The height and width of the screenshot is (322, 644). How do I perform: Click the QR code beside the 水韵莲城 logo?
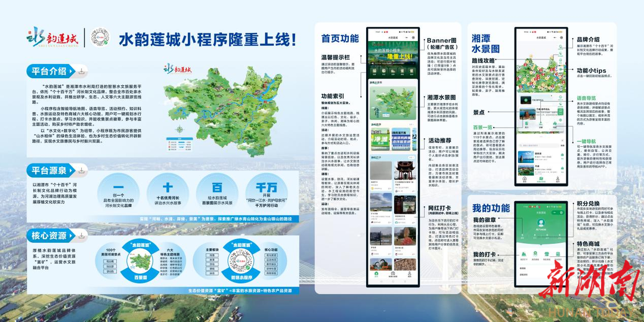(100, 37)
